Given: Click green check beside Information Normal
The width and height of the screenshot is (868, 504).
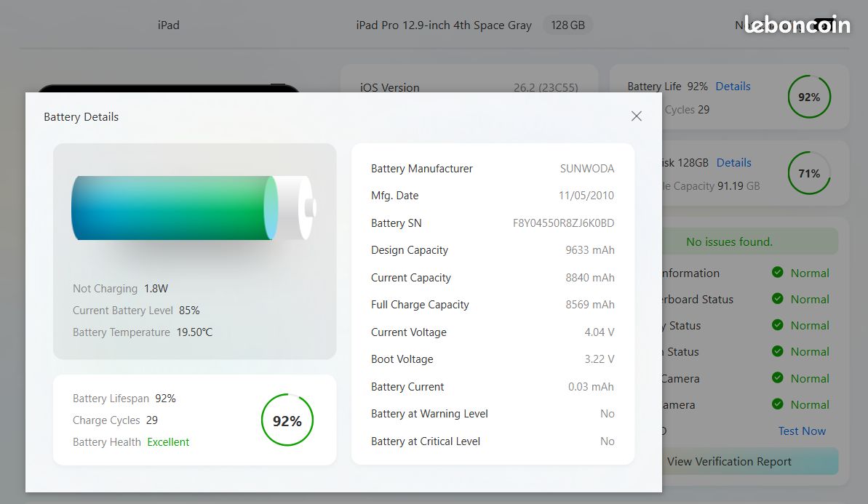Looking at the screenshot, I should [778, 272].
